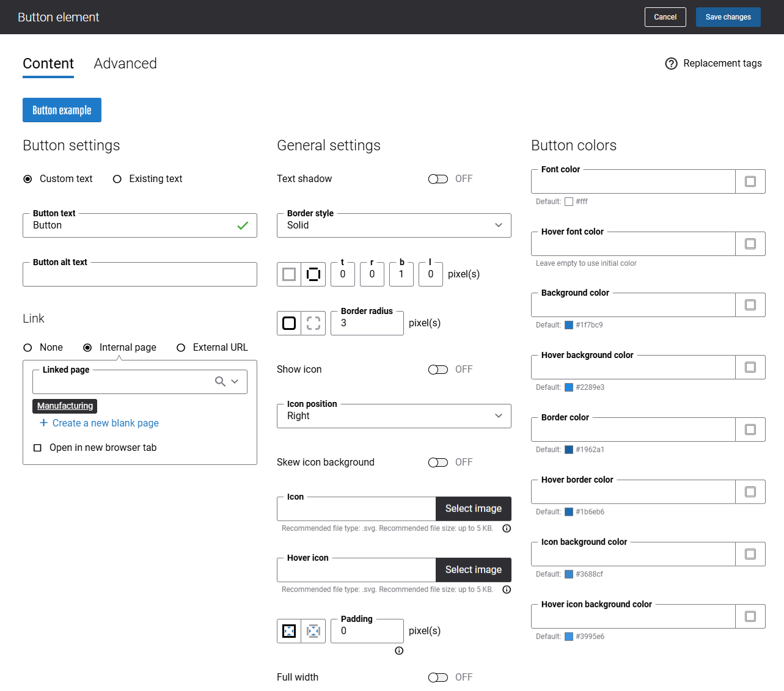Enable Text shadow toggle

(438, 179)
